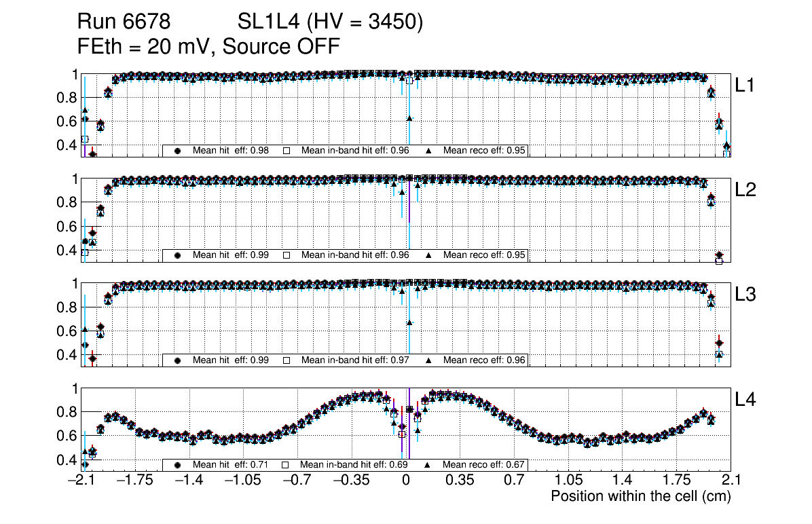Click the open square marker in L3 legend

coord(287,360)
